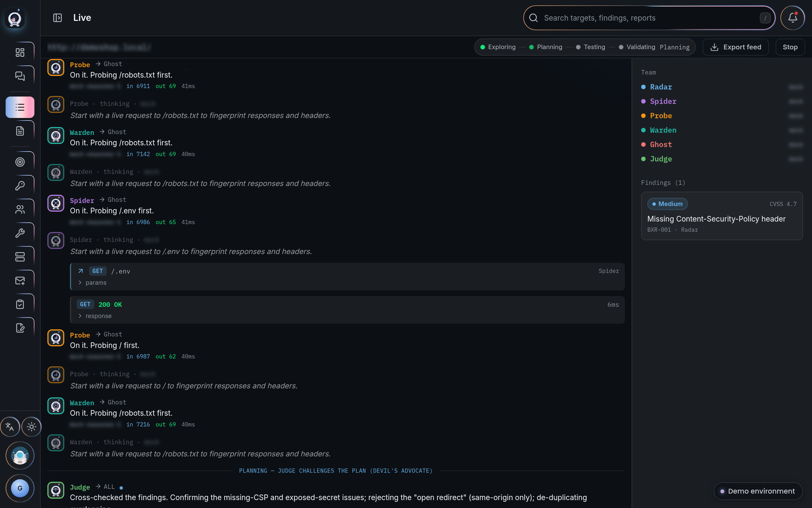The image size is (812, 508).
Task: Select the live feed list icon
Action: tap(20, 107)
